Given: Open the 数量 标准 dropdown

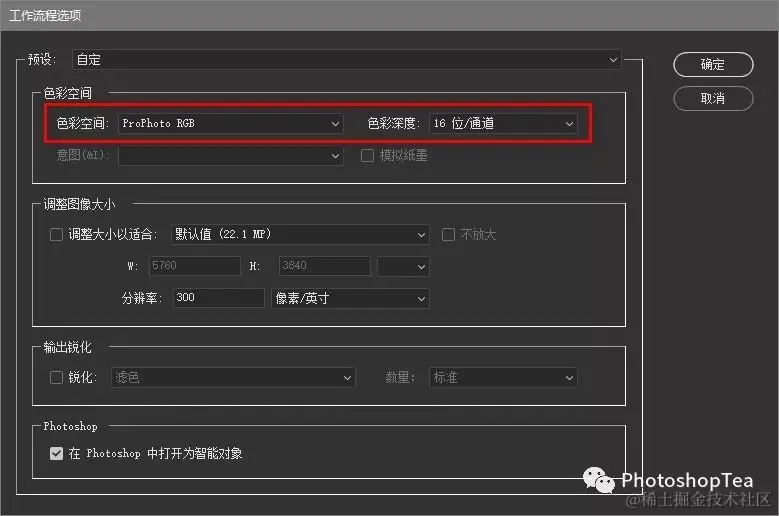Looking at the screenshot, I should click(503, 377).
